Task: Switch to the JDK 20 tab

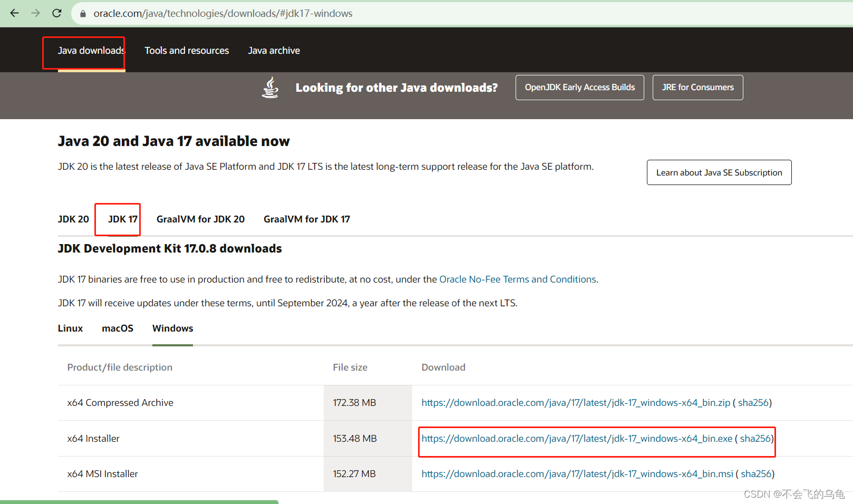Action: click(x=73, y=219)
